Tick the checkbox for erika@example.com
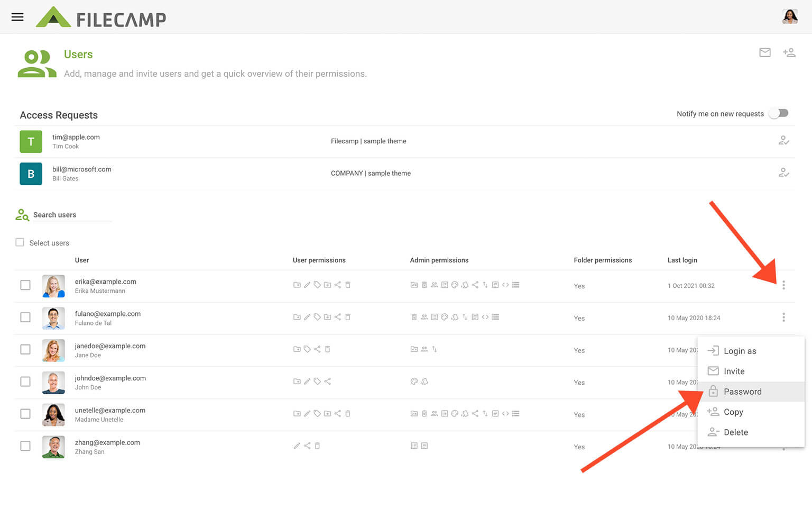Screen dimensions: 812x508 click(25, 285)
